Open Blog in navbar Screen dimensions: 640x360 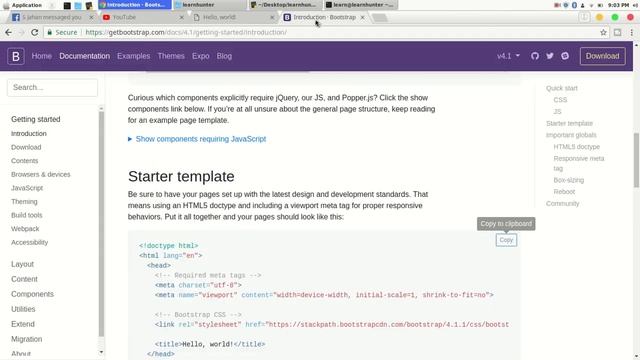pyautogui.click(x=224, y=56)
